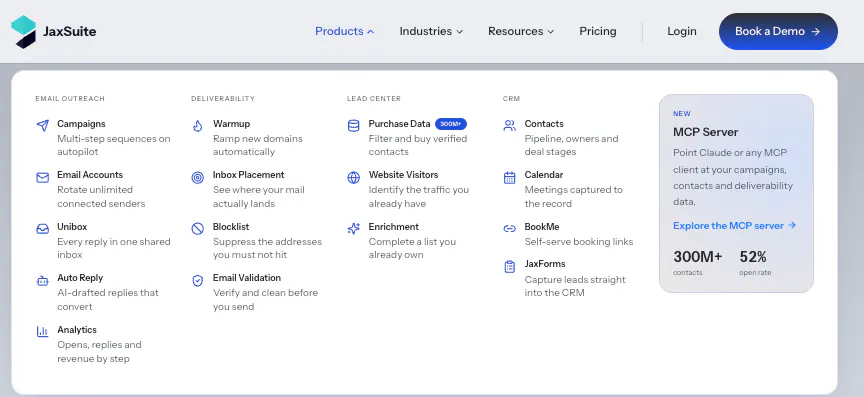Viewport: 864px width, 397px height.
Task: Click "Opens, replies and revenue by step" text
Action: point(99,352)
